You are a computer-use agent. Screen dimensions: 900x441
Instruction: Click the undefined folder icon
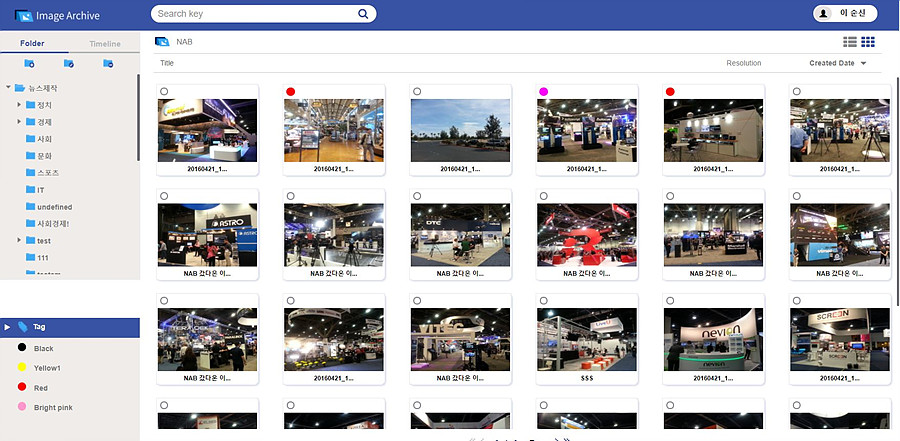tap(30, 206)
